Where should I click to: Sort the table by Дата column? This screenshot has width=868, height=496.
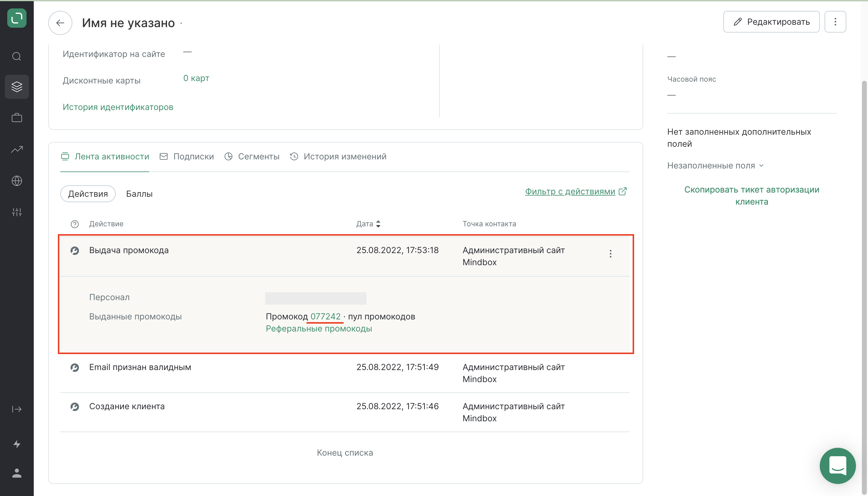368,224
